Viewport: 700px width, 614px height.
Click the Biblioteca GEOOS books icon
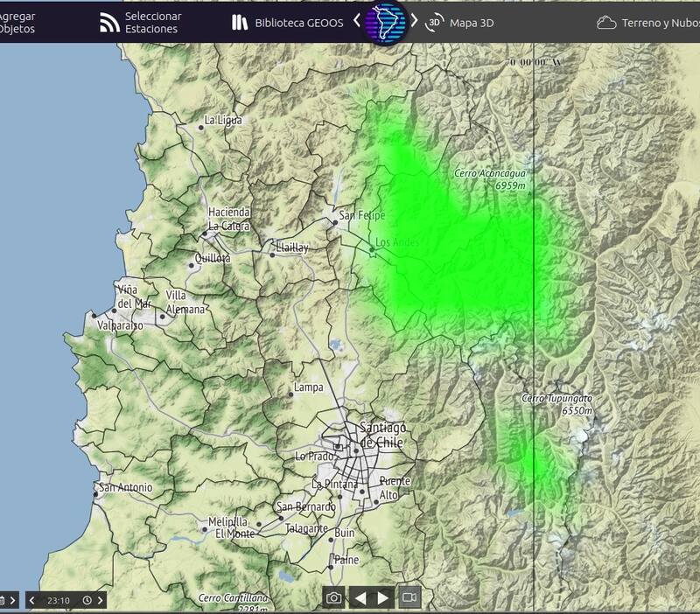click(240, 24)
